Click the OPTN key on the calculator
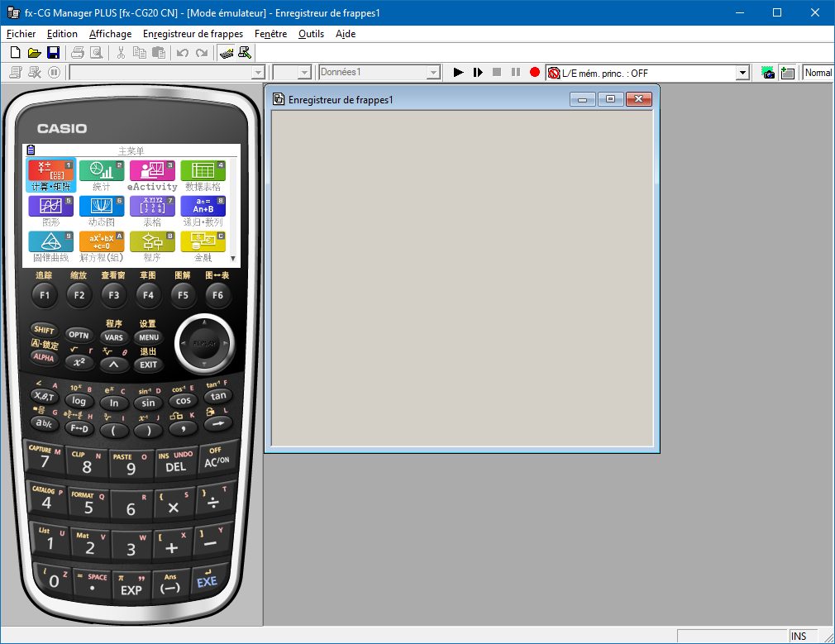The height and width of the screenshot is (644, 835). (x=79, y=335)
